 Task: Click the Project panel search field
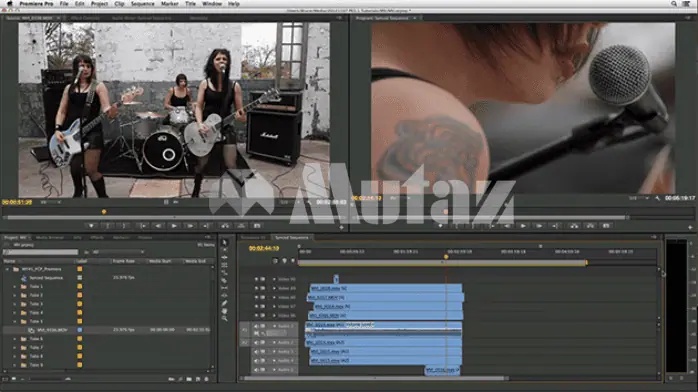pyautogui.click(x=41, y=252)
